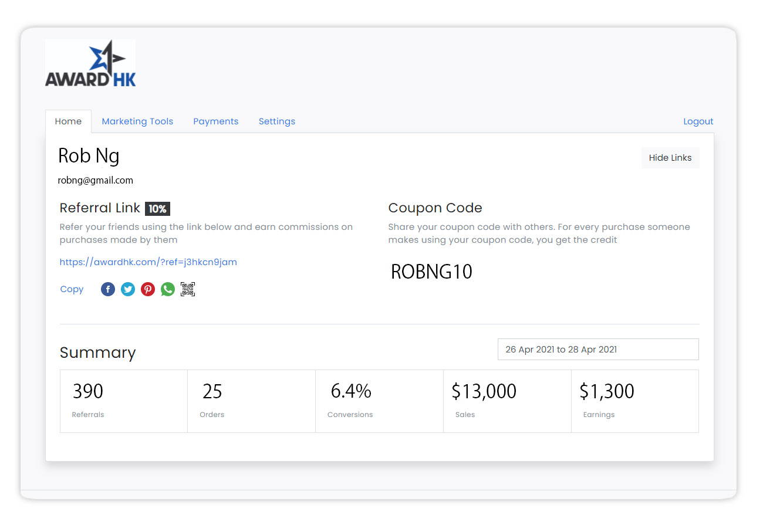Switch to the Home tab
The height and width of the screenshot is (532, 763).
68,121
